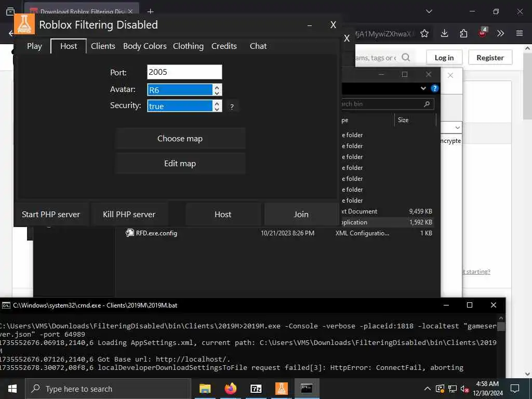Open the Firefox hamburger menu
This screenshot has height=399, width=532.
coord(520,33)
